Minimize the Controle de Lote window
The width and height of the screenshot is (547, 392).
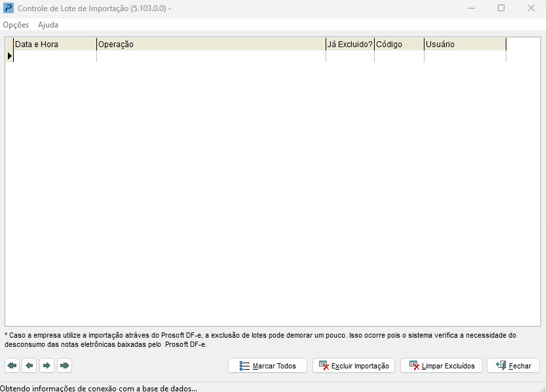[x=472, y=8]
